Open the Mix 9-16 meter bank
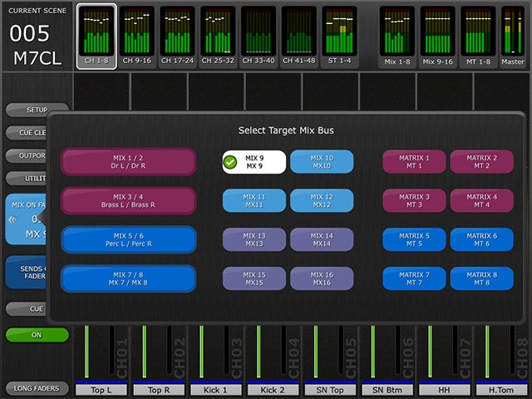Image resolution: width=532 pixels, height=399 pixels. click(x=437, y=35)
